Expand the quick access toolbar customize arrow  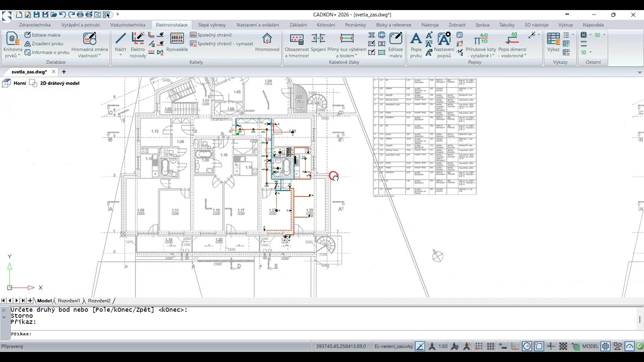(x=117, y=15)
